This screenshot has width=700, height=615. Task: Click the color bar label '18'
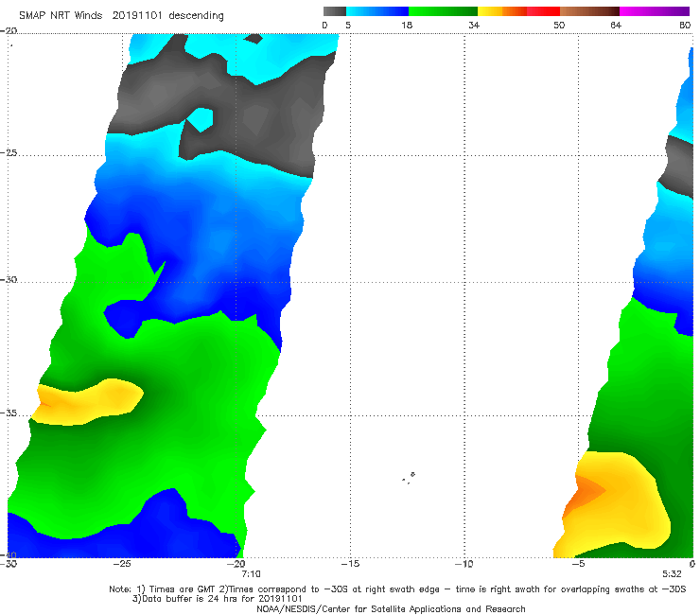click(407, 26)
